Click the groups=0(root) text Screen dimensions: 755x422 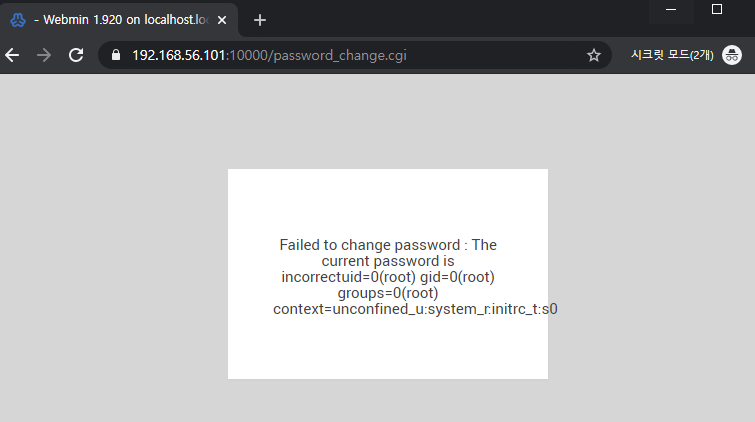coord(388,293)
